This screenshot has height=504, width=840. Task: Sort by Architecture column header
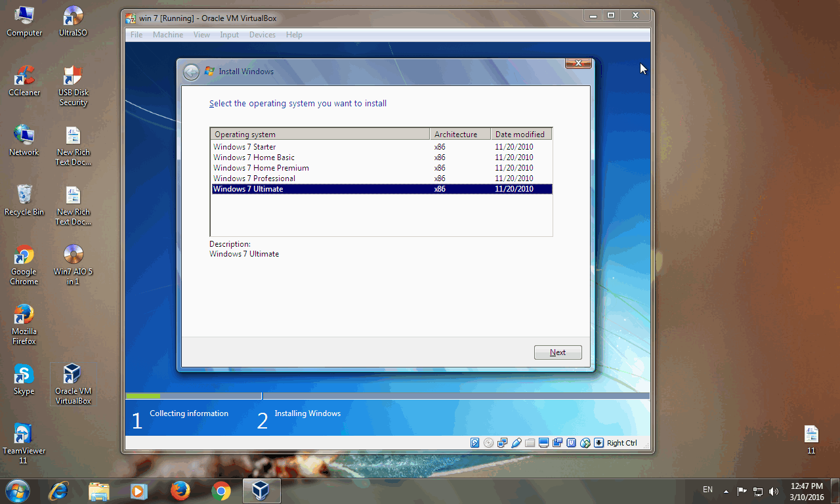pyautogui.click(x=460, y=135)
